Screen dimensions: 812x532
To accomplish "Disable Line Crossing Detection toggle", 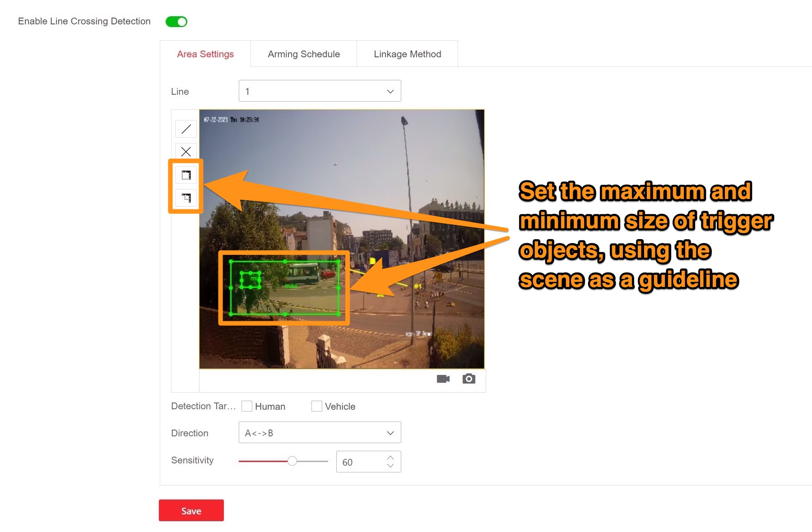I will click(176, 22).
